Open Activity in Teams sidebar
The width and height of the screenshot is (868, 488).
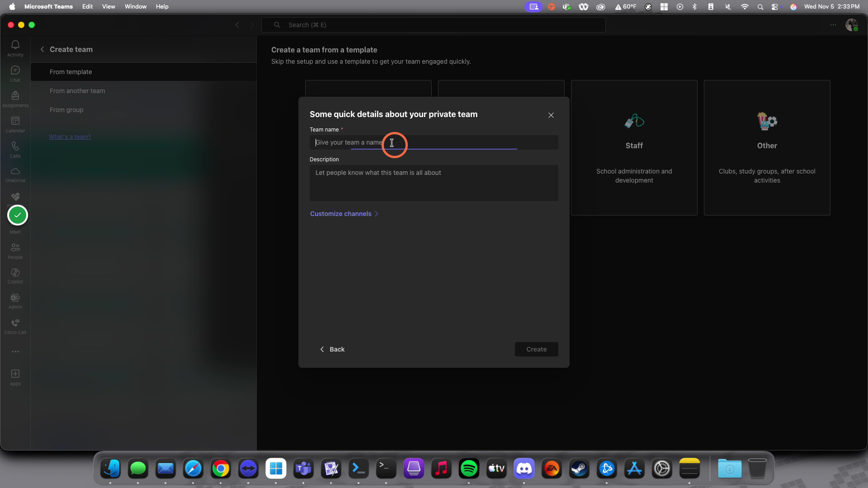[x=15, y=48]
